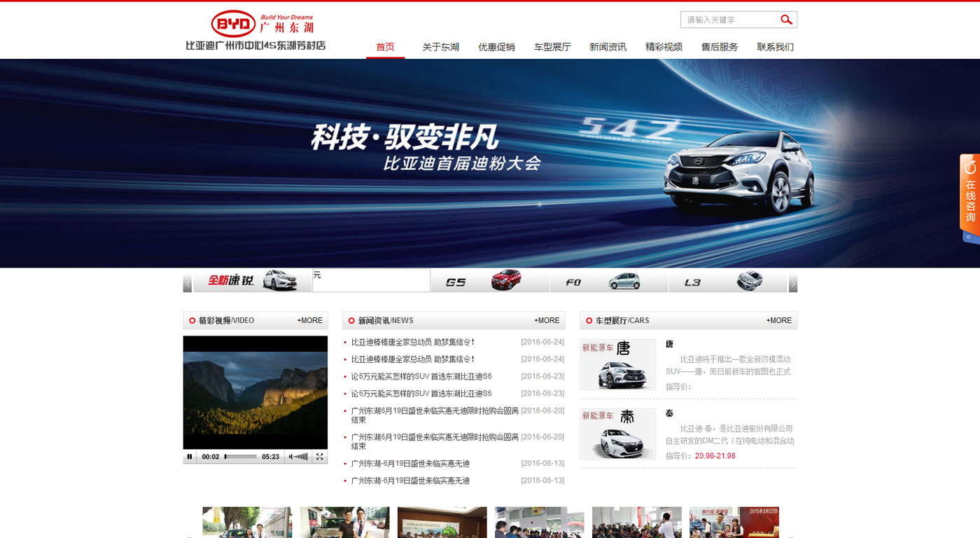This screenshot has width=980, height=538.
Task: Click +MORE in the CARS panel header
Action: coord(779,320)
